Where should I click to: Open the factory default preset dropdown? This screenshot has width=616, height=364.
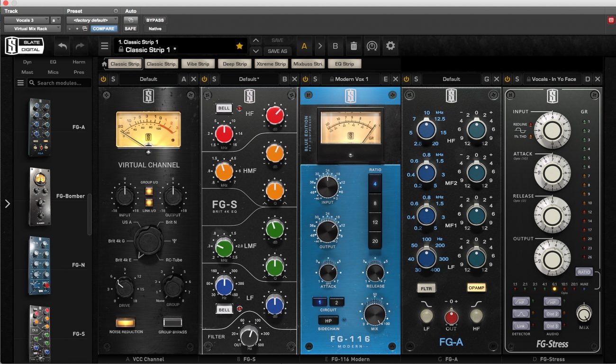point(92,20)
